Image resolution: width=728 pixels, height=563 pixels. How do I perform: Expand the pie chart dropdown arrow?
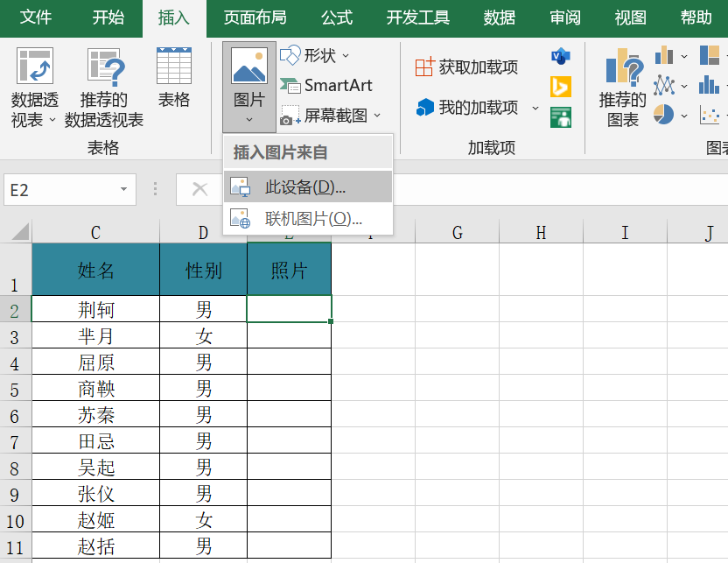pyautogui.click(x=684, y=116)
